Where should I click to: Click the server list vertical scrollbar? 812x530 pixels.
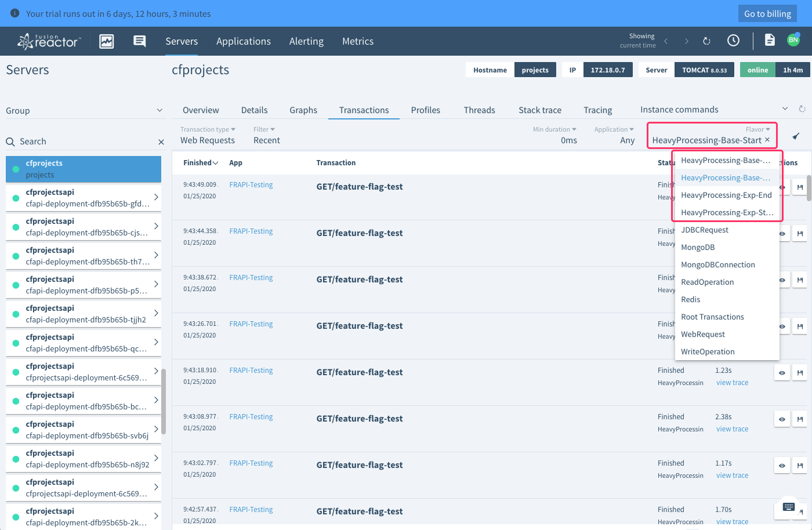coord(164,400)
